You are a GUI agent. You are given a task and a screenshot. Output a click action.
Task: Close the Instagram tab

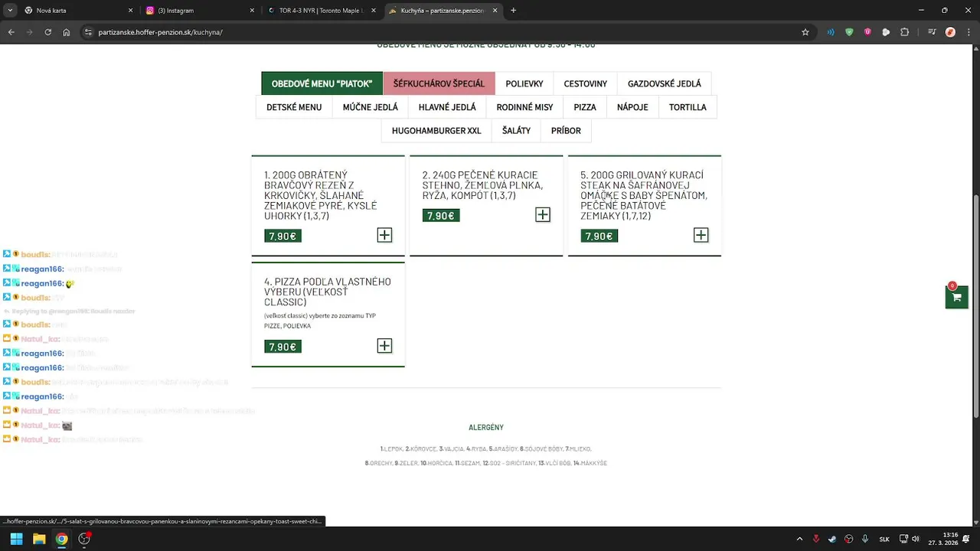(x=252, y=11)
